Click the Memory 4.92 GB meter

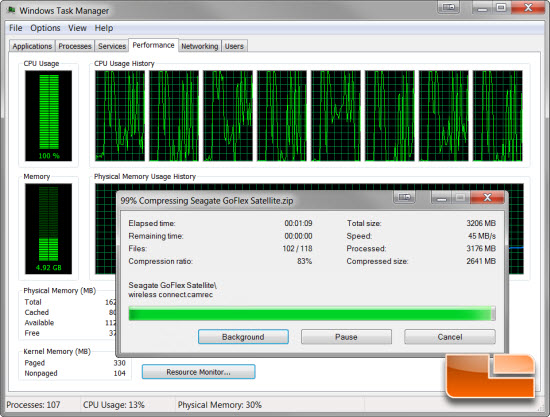click(x=48, y=229)
